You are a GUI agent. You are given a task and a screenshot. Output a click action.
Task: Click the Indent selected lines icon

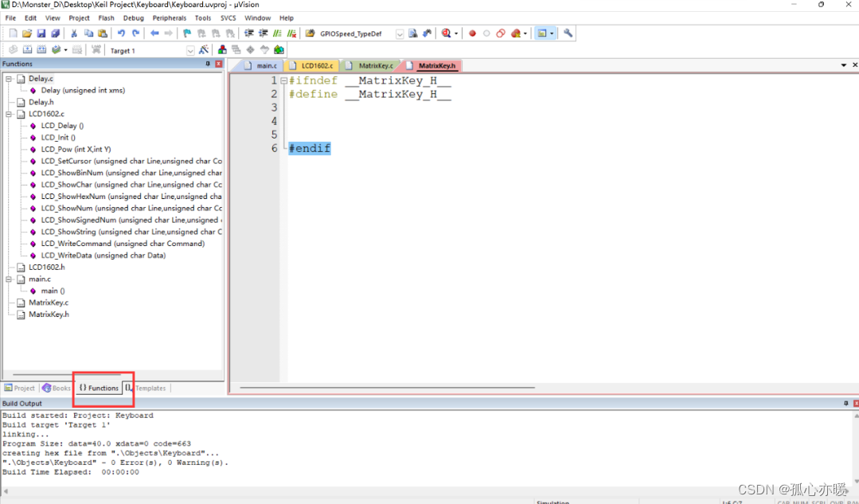(x=249, y=33)
